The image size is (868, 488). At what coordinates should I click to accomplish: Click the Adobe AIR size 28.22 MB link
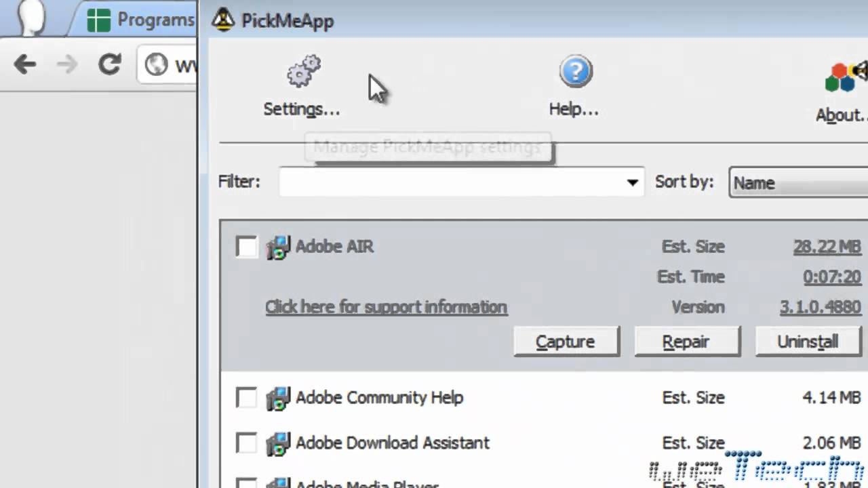pyautogui.click(x=827, y=247)
